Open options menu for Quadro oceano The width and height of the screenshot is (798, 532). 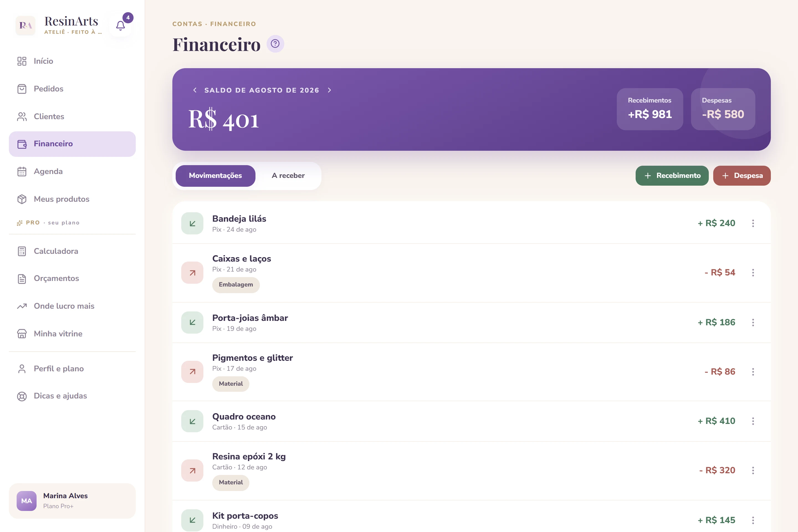pos(753,421)
